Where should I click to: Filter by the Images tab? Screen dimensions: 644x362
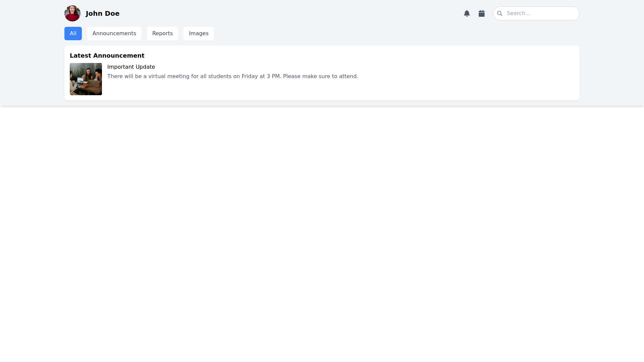click(x=198, y=34)
